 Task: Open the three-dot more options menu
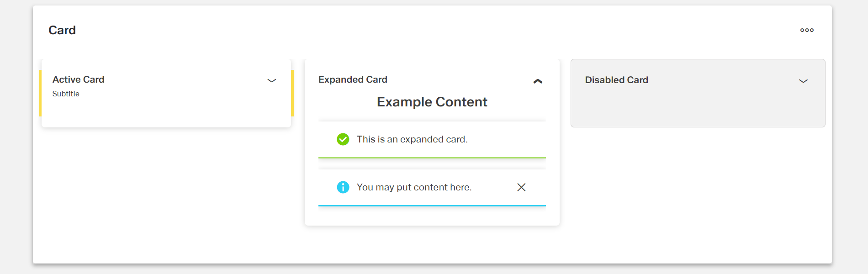tap(807, 30)
